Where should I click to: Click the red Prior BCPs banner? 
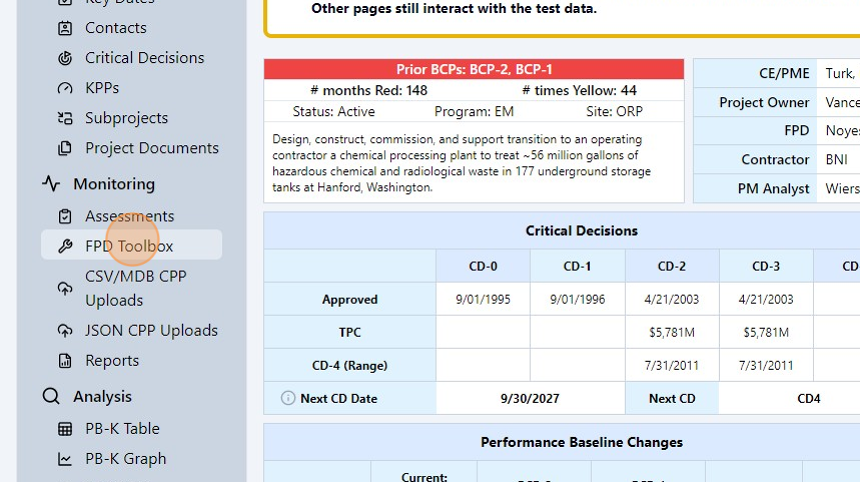[x=474, y=69]
